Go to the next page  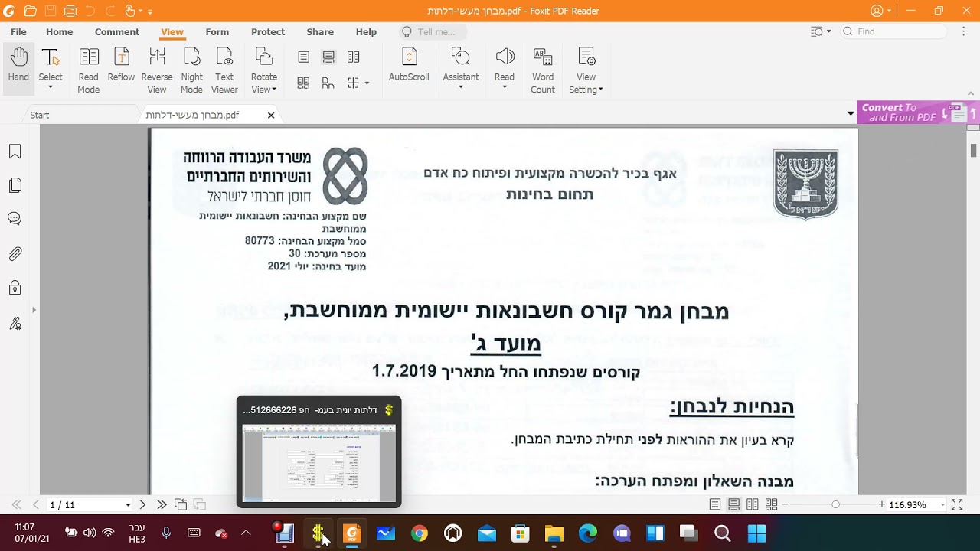coord(142,505)
